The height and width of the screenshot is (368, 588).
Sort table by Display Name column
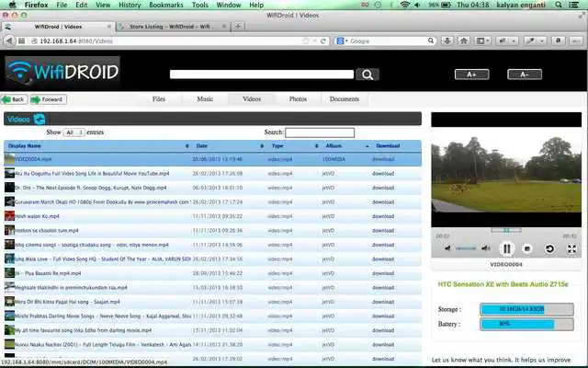[x=98, y=145]
